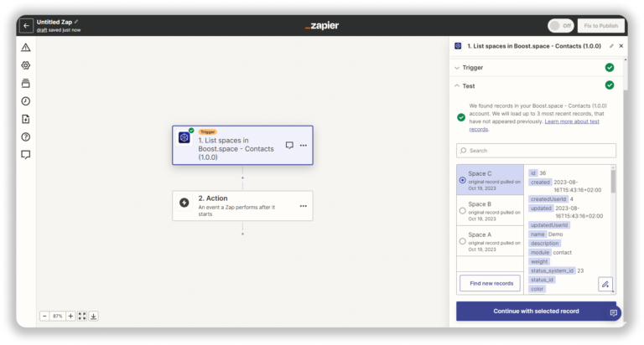Open three-dot menu on the Action step
This screenshot has height=345, width=644.
pos(304,205)
